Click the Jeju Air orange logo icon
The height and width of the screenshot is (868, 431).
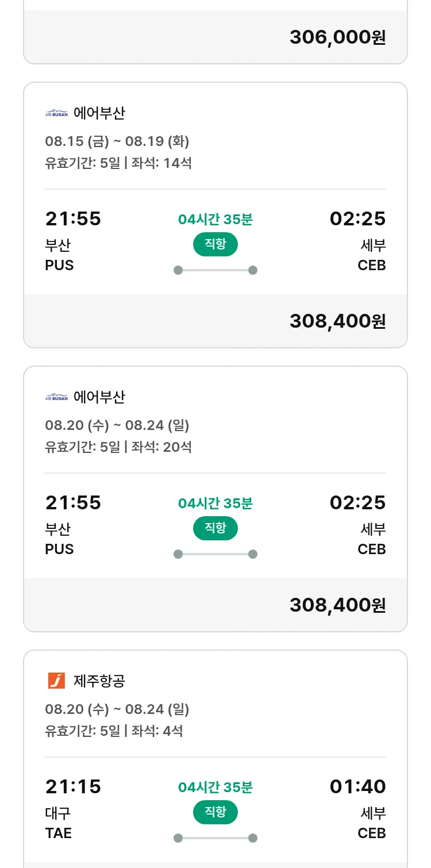pyautogui.click(x=56, y=681)
